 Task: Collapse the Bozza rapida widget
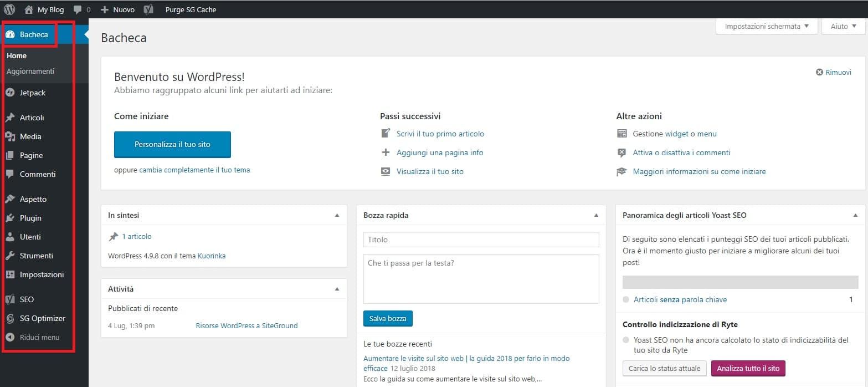596,215
